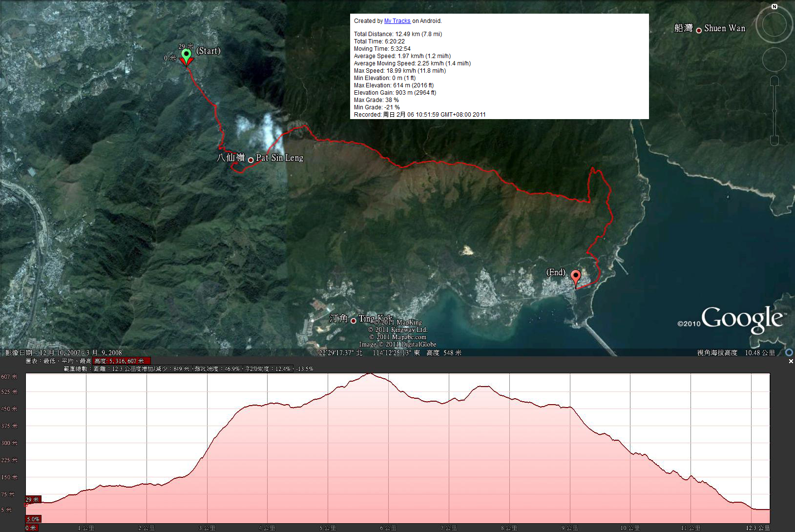This screenshot has width=795, height=532.
Task: Click the 12.3 公里 x-axis label
Action: click(x=757, y=528)
